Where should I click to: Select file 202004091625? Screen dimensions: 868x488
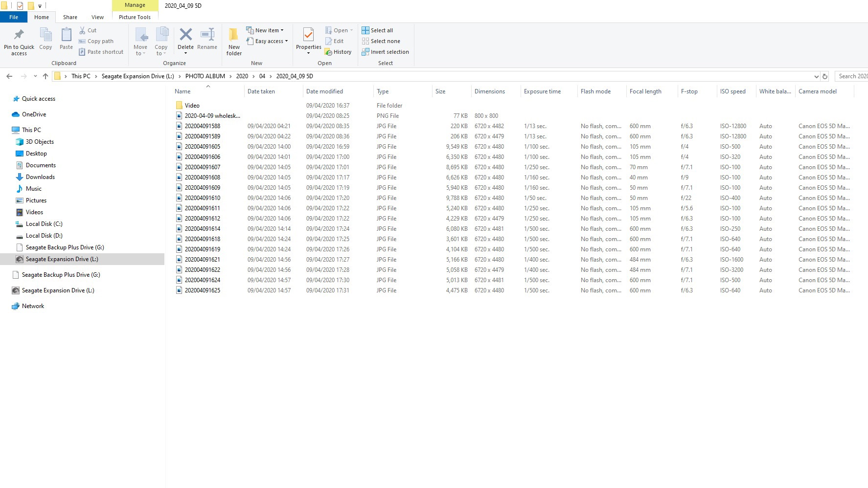click(203, 290)
